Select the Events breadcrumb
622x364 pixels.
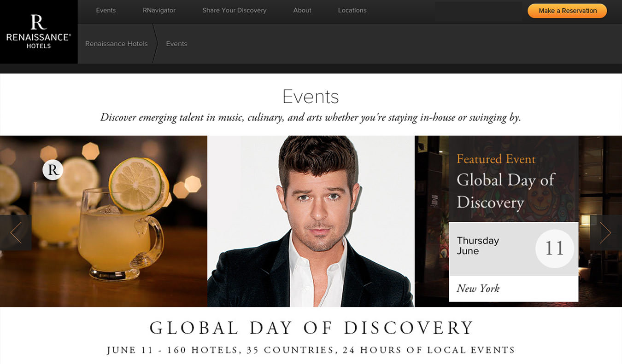click(x=176, y=44)
